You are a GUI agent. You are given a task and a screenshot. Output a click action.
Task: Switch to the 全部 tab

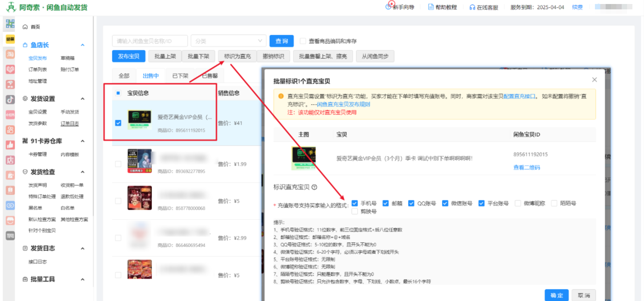pos(124,76)
